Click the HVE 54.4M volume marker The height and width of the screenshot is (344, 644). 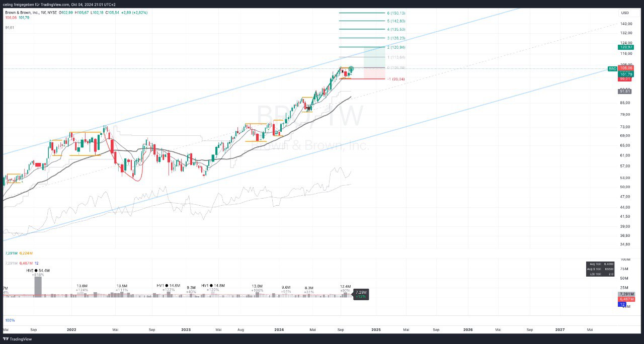(x=38, y=271)
